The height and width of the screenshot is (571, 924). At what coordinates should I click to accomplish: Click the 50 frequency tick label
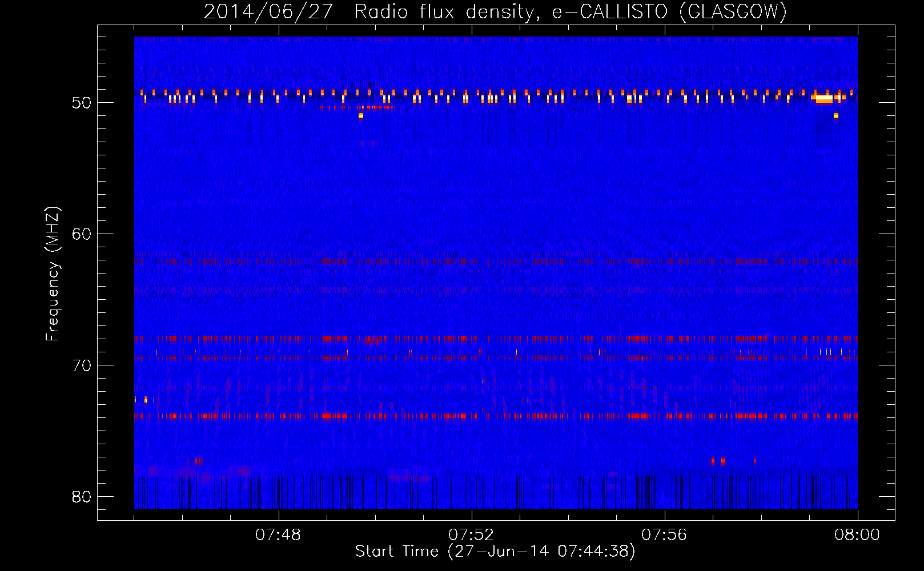[x=82, y=103]
